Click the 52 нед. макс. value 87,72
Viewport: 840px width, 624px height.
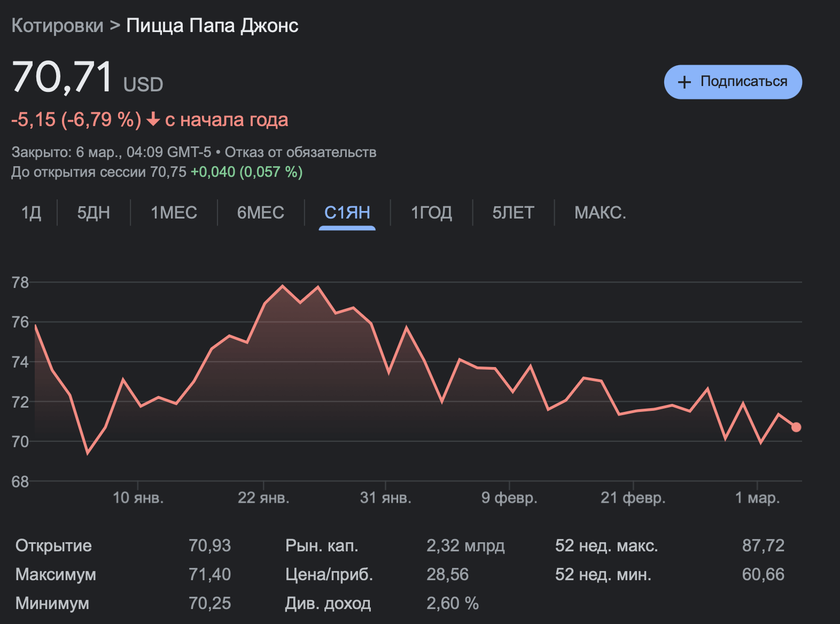(x=763, y=545)
